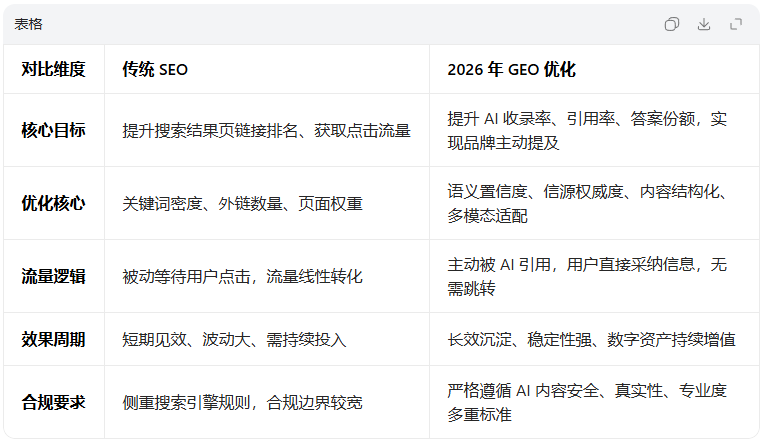Image resolution: width=765 pixels, height=443 pixels.
Task: Copy the table using the copy icon
Action: (x=672, y=24)
